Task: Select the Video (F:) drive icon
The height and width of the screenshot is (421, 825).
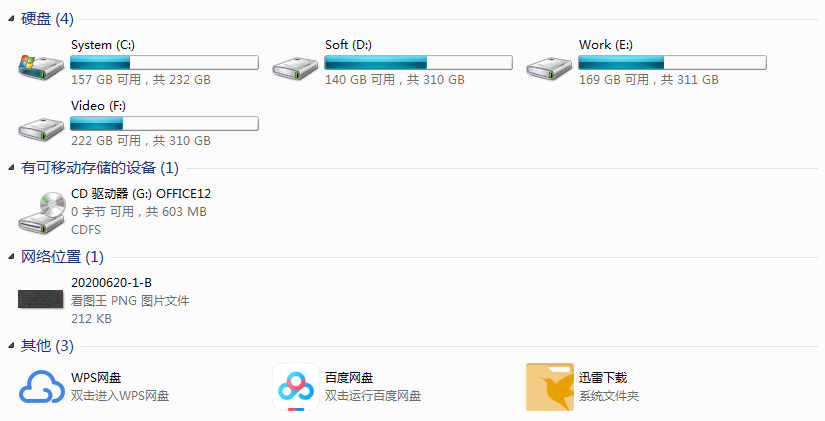Action: tap(41, 129)
